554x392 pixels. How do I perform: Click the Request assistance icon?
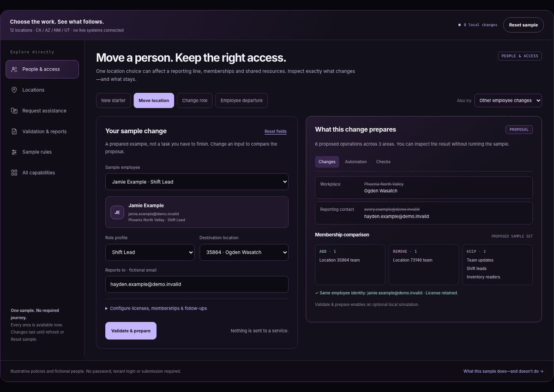click(14, 111)
